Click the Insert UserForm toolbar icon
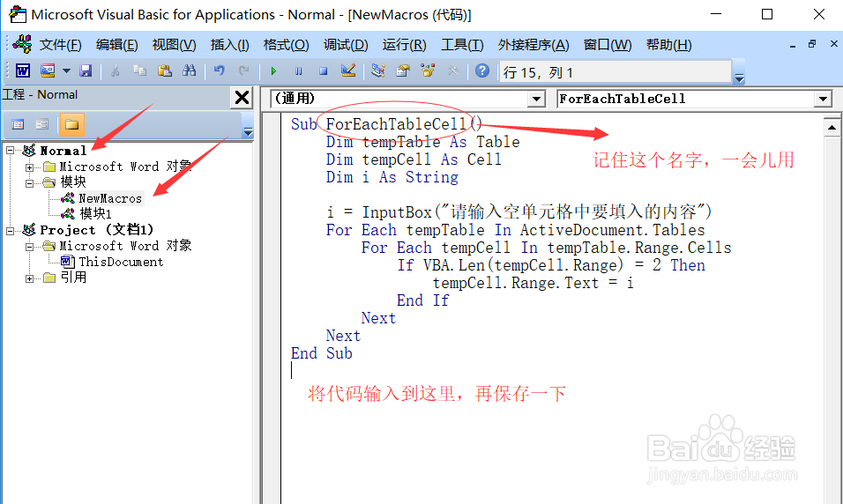 48,70
